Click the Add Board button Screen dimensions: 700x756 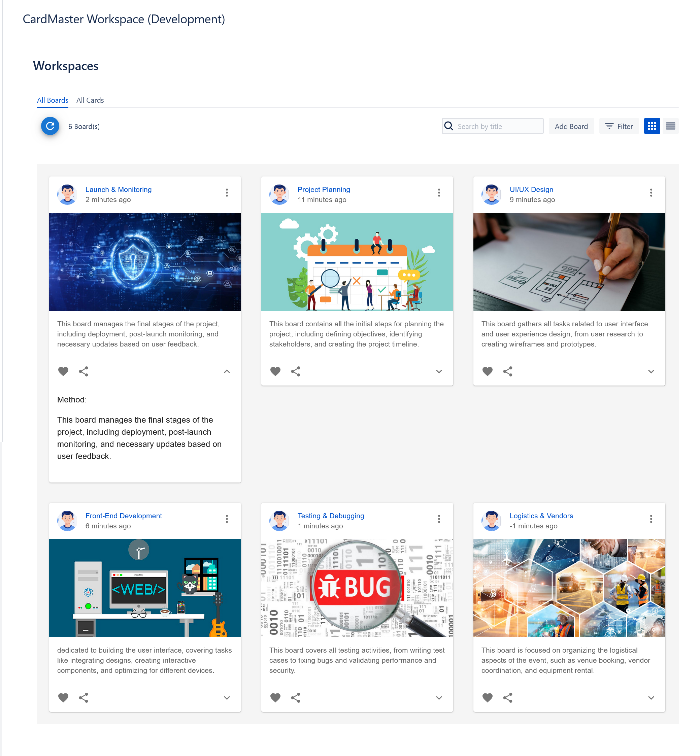click(571, 127)
